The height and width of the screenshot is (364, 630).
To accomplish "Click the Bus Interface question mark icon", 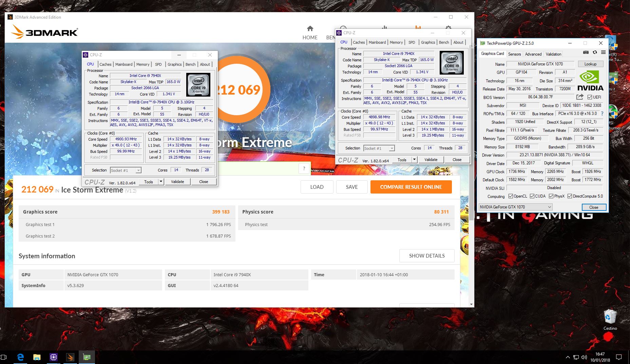I will 602,114.
